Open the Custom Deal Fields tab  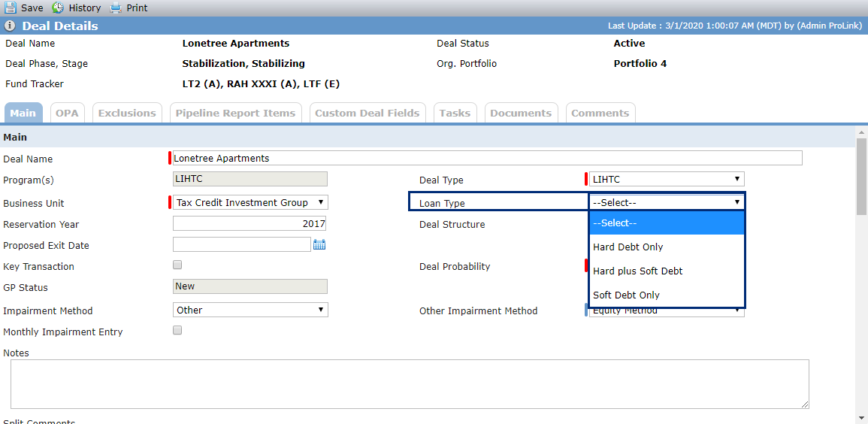(x=367, y=113)
